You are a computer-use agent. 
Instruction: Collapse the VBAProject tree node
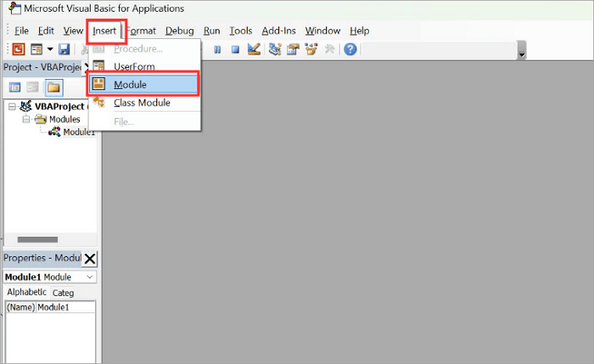coord(12,107)
